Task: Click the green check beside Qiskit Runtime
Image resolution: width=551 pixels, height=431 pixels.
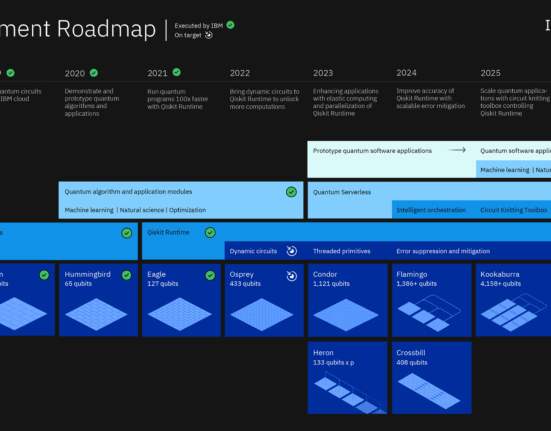Action: (210, 233)
